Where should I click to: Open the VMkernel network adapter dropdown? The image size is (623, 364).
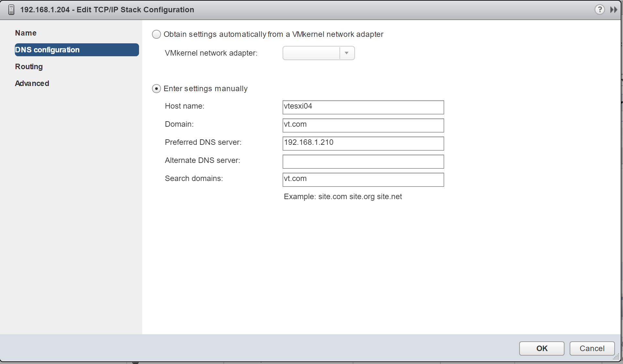(311, 53)
